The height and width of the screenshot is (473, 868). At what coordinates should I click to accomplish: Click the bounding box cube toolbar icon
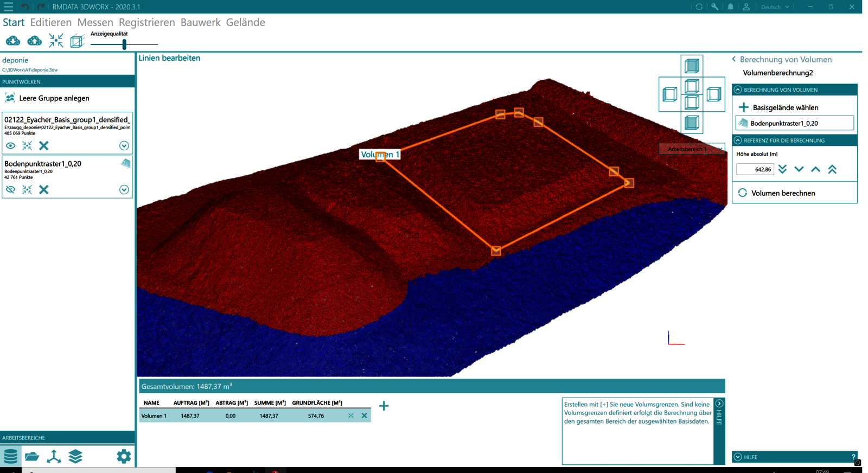77,41
